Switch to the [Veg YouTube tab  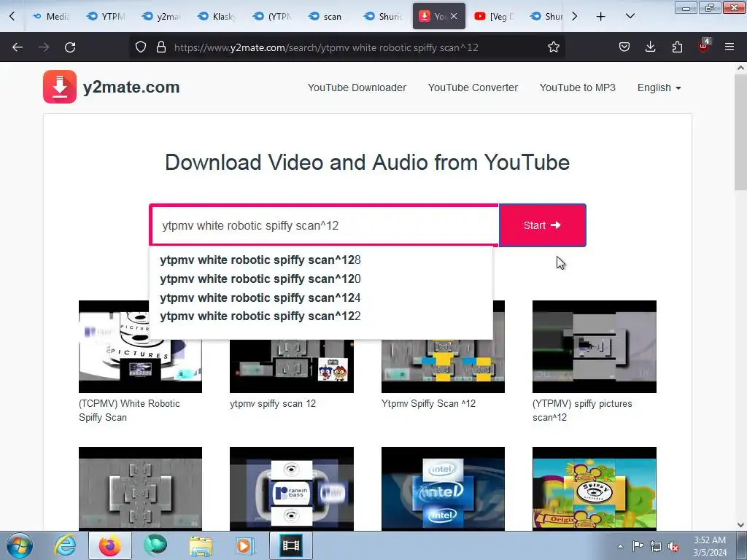point(494,16)
